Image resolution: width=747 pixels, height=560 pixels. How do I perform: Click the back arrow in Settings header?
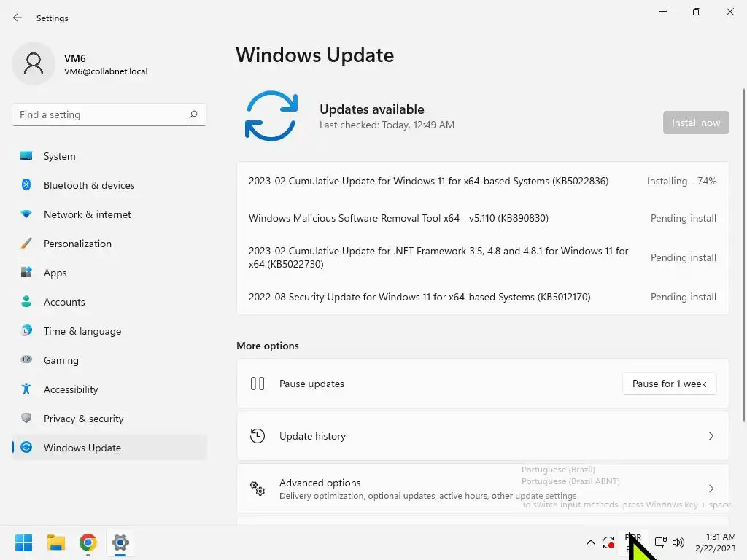click(x=18, y=17)
